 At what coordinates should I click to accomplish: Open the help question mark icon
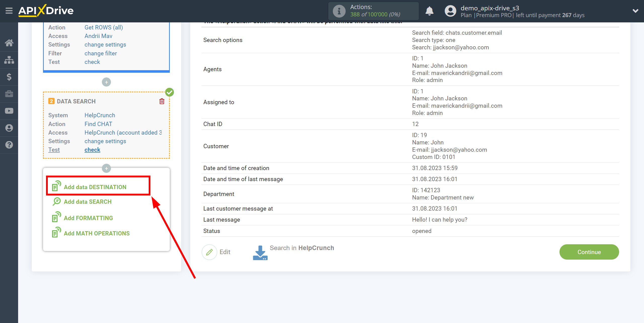click(9, 145)
